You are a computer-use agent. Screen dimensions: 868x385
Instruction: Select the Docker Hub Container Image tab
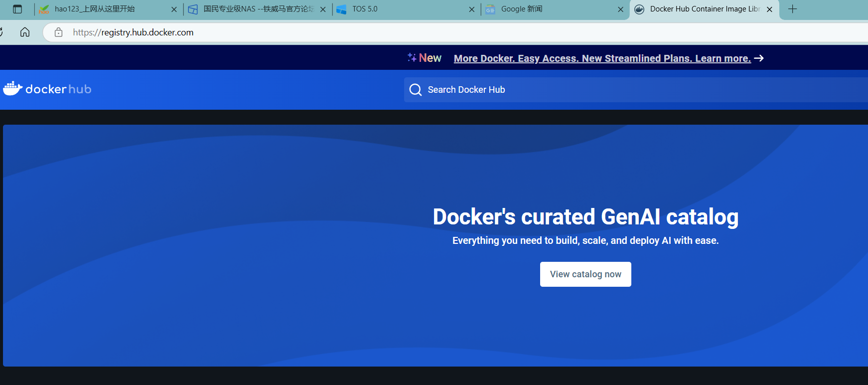pyautogui.click(x=704, y=9)
